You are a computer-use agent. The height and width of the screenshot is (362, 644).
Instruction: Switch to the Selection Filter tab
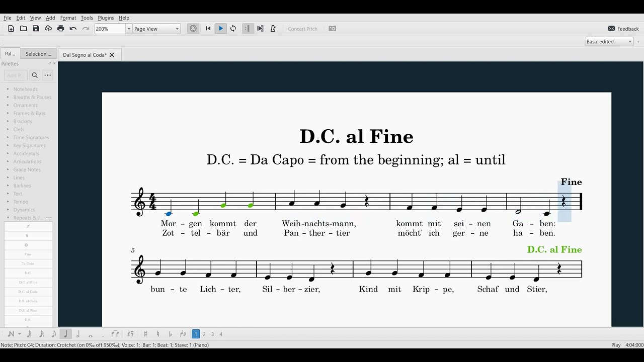point(39,54)
